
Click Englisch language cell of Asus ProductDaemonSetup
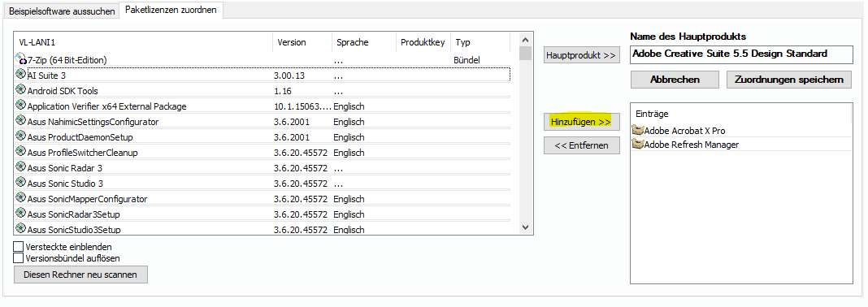(349, 137)
